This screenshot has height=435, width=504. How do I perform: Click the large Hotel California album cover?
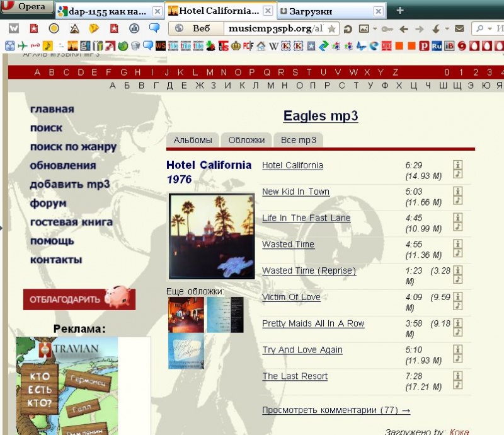tap(212, 236)
